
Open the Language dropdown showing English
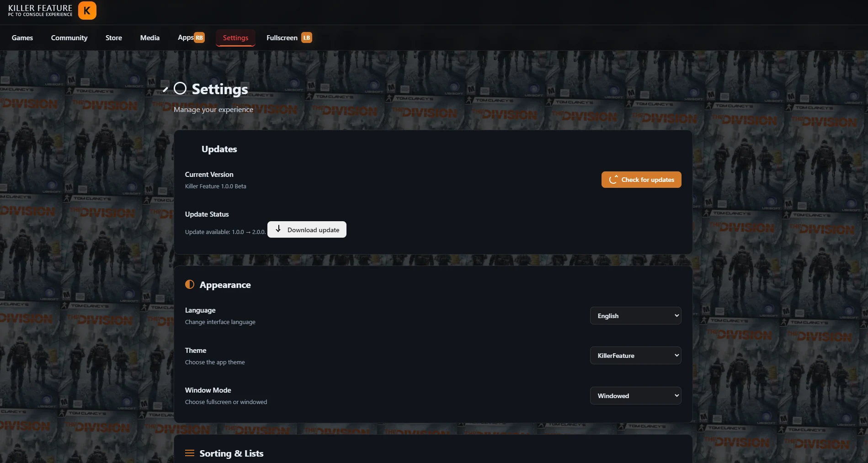coord(636,316)
